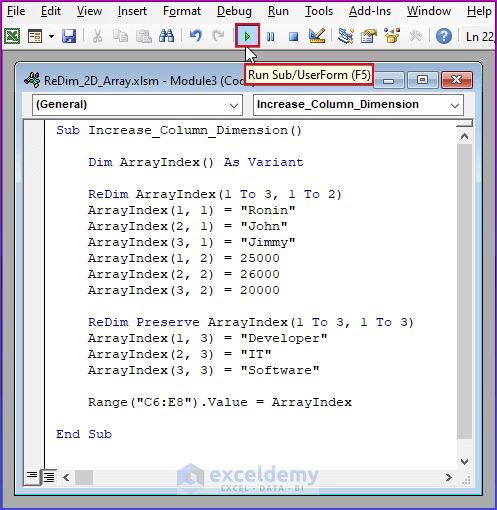
Task: Open the File menu
Action: [x=16, y=11]
